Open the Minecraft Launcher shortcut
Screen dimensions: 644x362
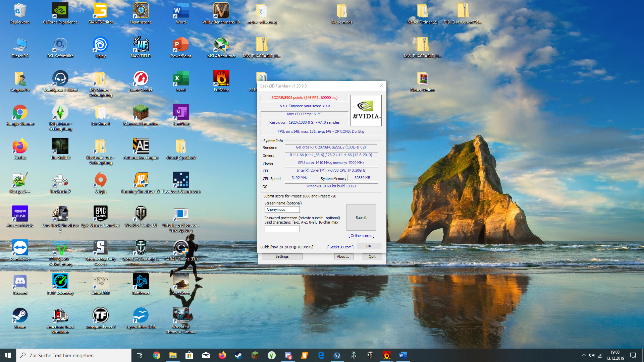click(141, 115)
